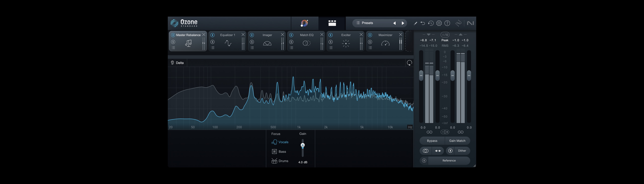Toggle power of Imager module
The image size is (644, 184).
point(252,35)
